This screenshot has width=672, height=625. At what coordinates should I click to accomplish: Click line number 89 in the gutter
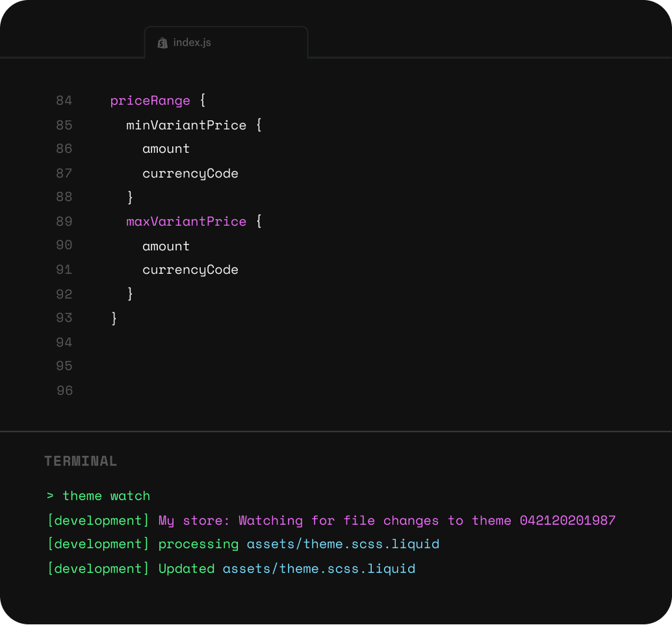tap(64, 222)
